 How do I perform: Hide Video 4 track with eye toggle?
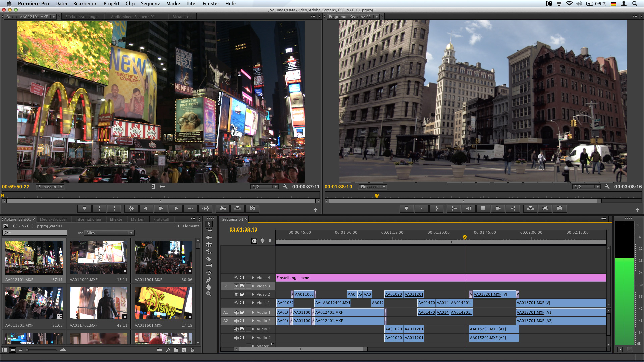[236, 278]
